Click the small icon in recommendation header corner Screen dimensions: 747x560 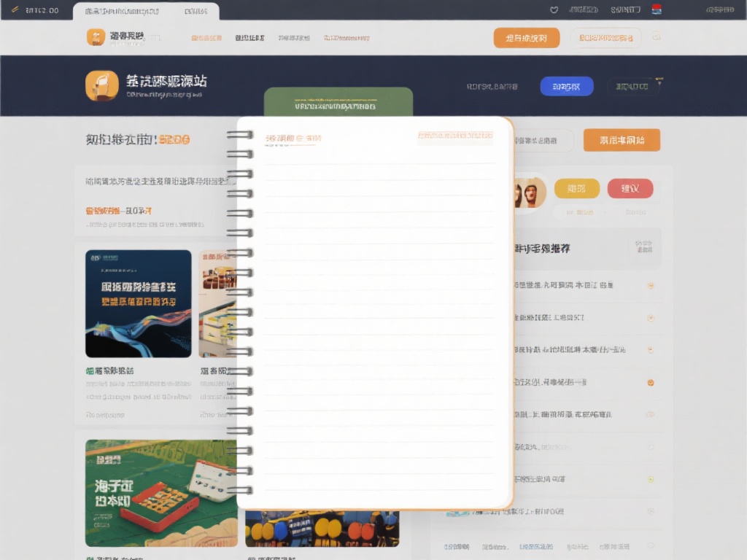point(643,247)
